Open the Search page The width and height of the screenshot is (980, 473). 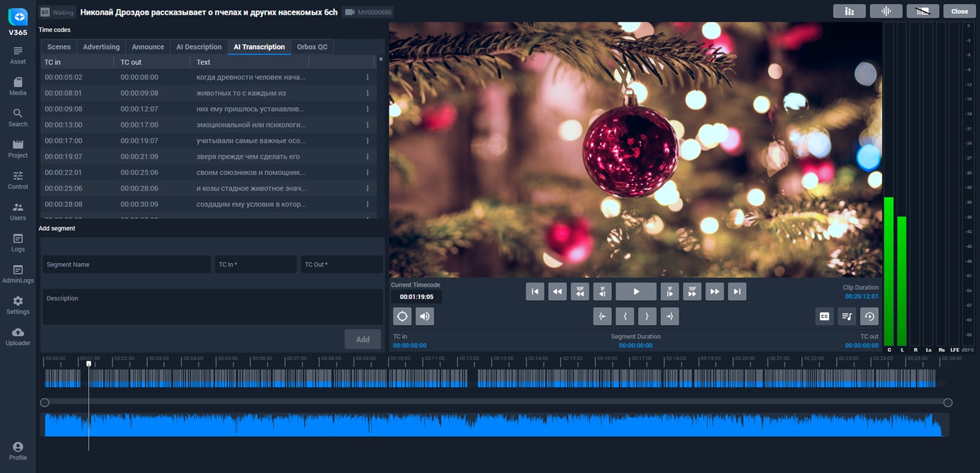coord(18,118)
